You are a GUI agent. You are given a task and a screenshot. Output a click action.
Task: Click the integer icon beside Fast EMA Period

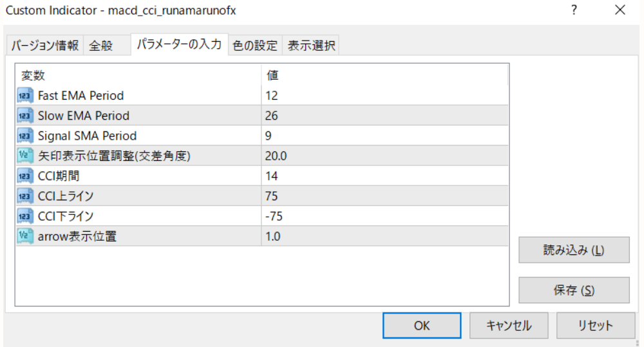(x=25, y=96)
